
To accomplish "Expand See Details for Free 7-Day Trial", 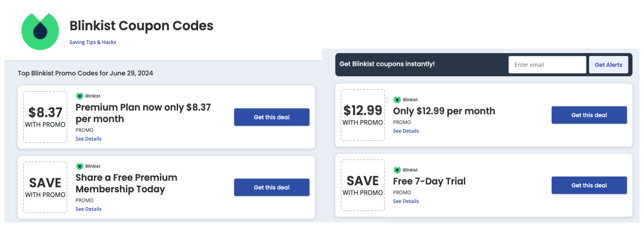I will click(406, 201).
